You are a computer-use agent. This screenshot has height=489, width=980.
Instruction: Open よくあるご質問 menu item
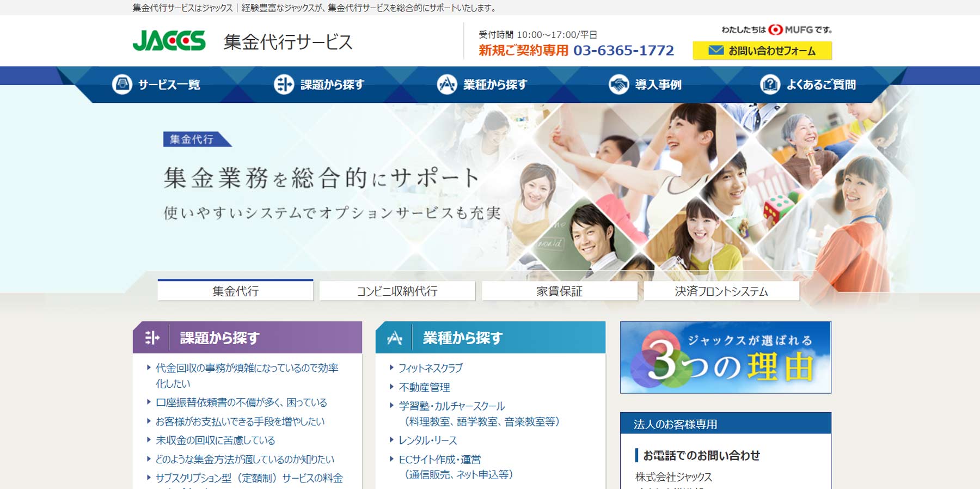click(x=808, y=84)
